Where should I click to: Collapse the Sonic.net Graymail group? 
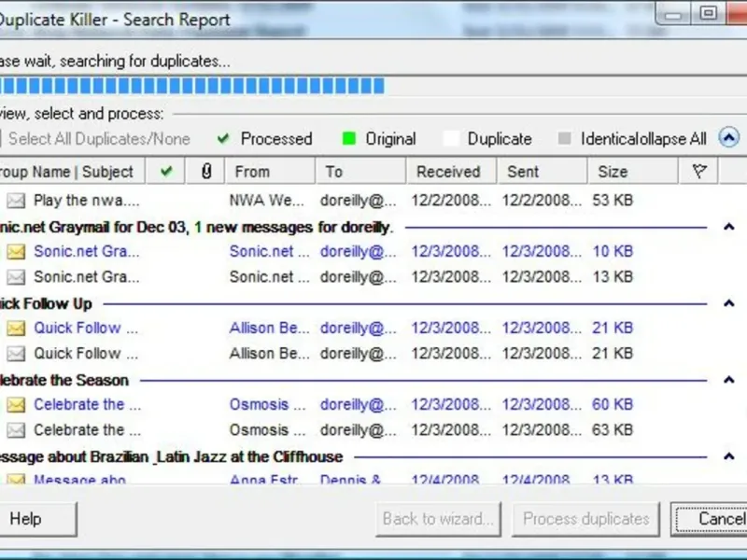coord(728,227)
